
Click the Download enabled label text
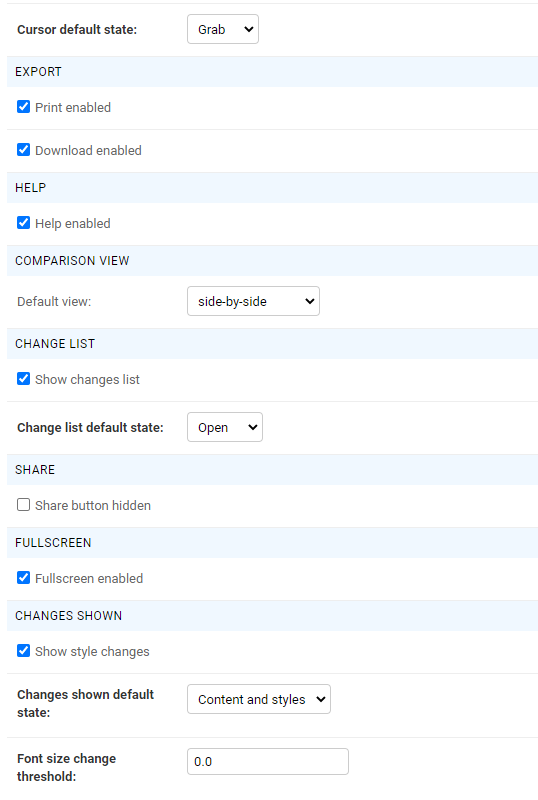(88, 151)
